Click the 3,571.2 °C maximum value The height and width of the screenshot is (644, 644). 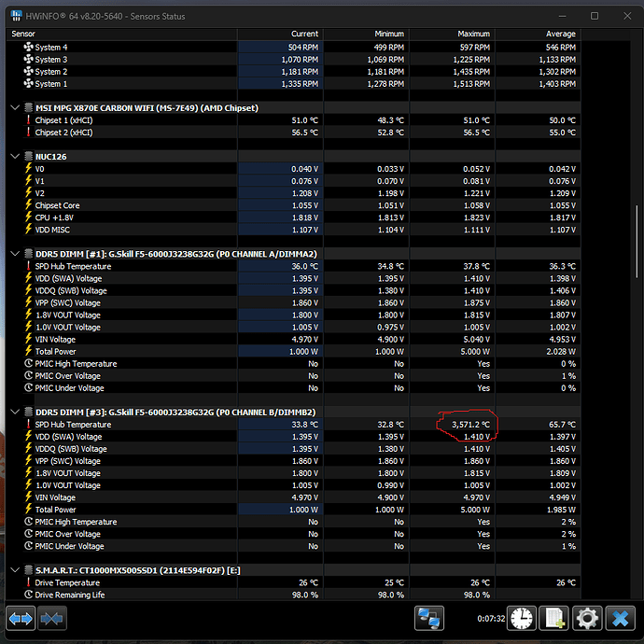[470, 425]
